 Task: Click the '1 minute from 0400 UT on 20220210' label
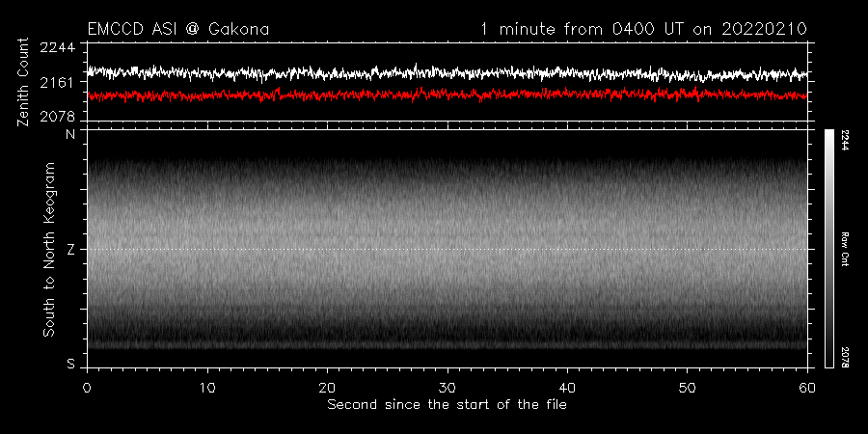click(644, 29)
